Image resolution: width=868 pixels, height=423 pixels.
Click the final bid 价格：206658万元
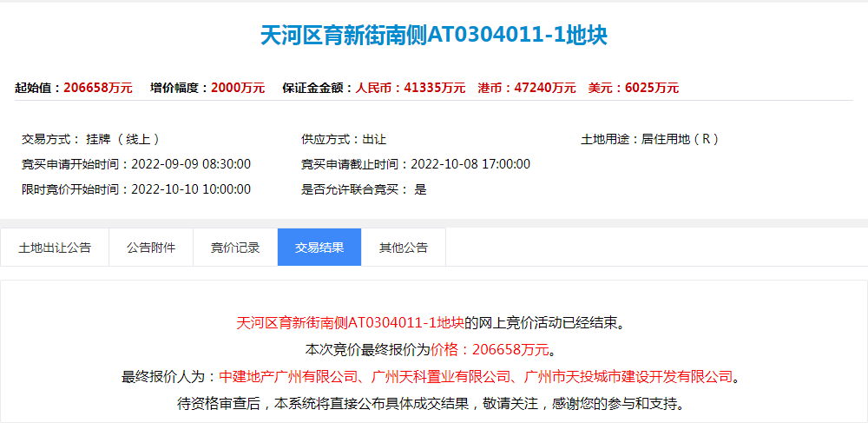(490, 350)
